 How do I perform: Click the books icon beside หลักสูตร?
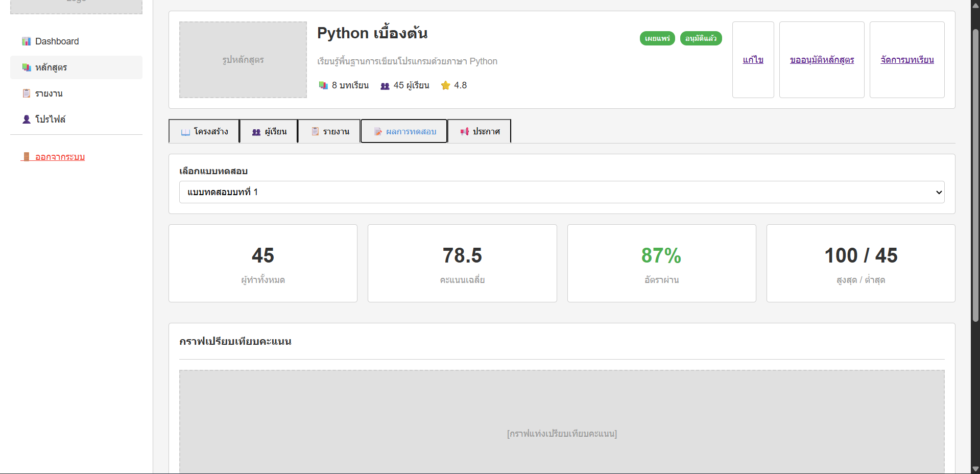27,67
